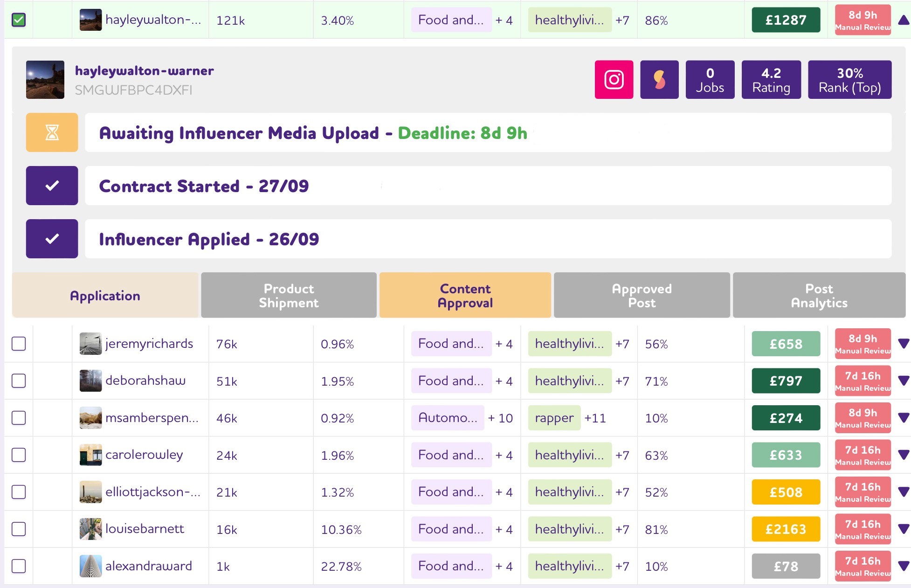Expand the msamberspen row details arrow

[x=903, y=417]
